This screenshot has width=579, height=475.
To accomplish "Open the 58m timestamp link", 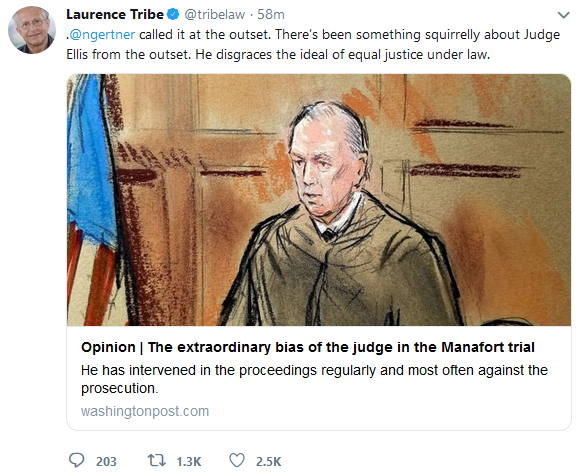I will pyautogui.click(x=271, y=14).
